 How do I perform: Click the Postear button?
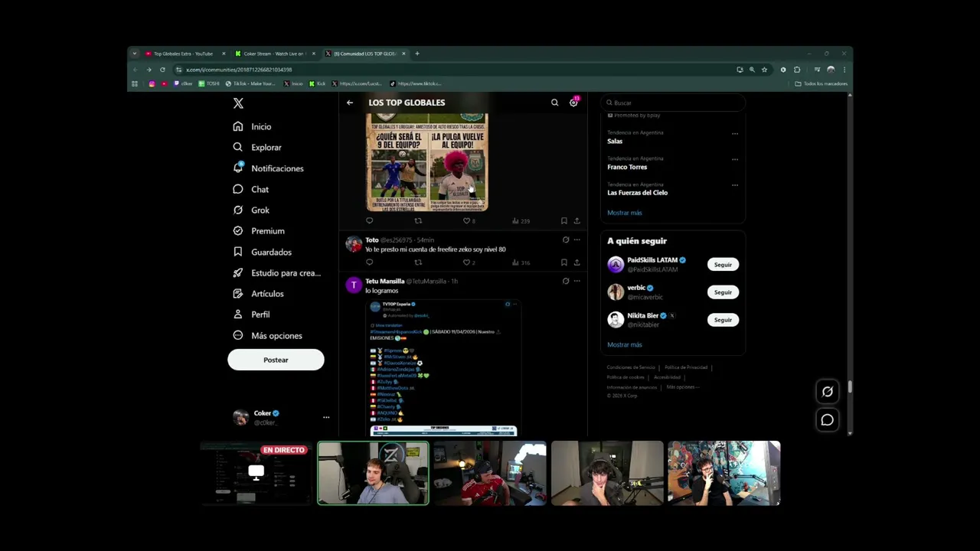tap(276, 360)
